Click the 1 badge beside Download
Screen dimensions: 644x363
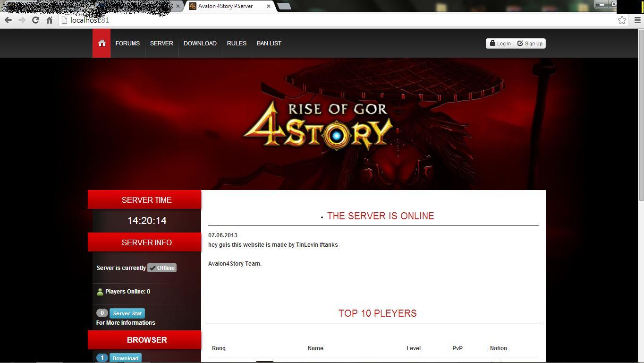(102, 358)
